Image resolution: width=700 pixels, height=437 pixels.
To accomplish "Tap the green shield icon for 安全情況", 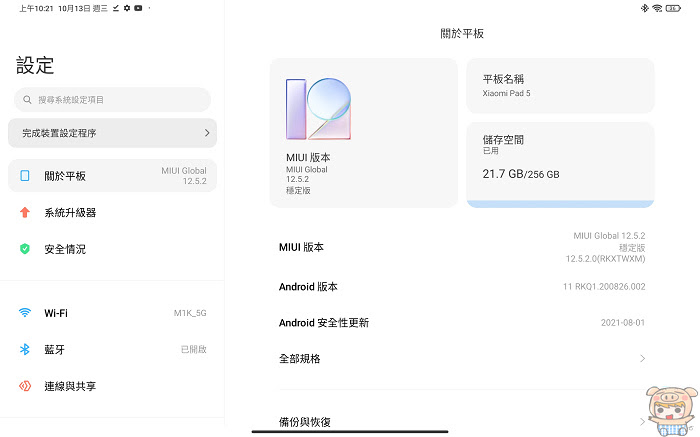I will point(25,249).
